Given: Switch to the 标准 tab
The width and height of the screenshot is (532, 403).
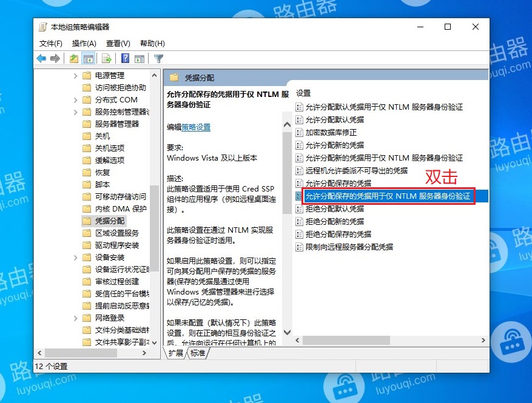Looking at the screenshot, I should tap(198, 353).
